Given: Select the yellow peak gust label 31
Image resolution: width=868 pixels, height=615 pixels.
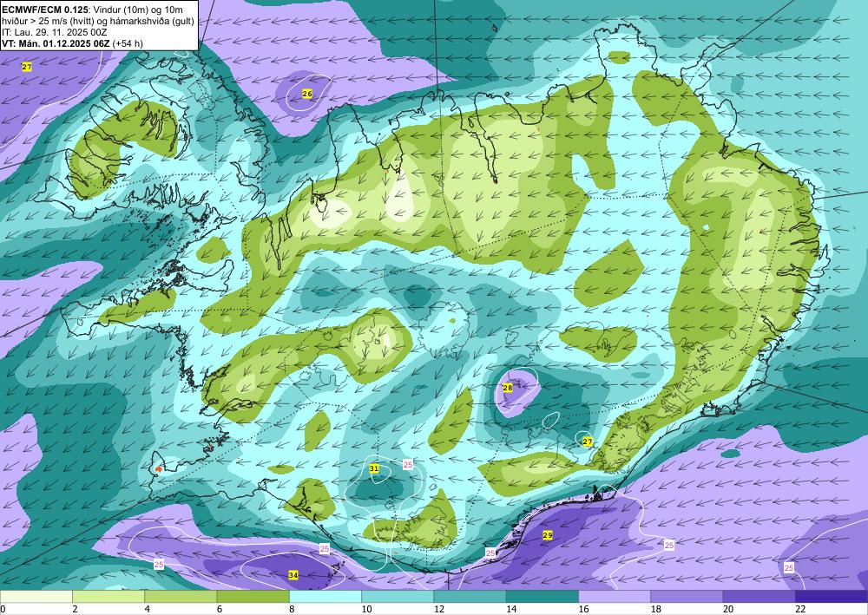Looking at the screenshot, I should (374, 468).
